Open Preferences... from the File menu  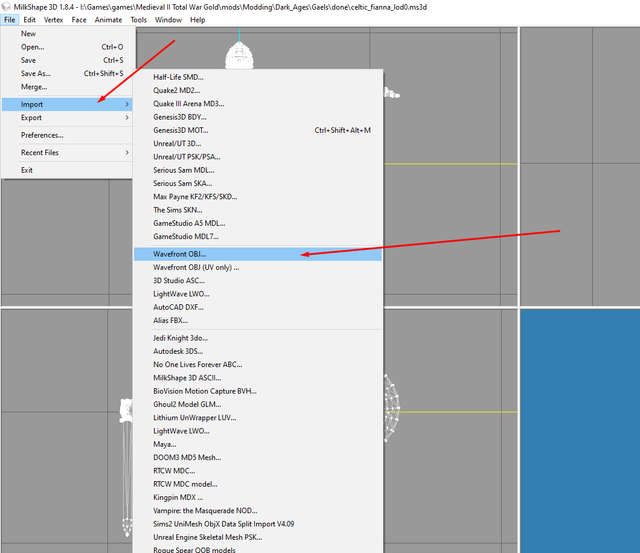point(67,135)
